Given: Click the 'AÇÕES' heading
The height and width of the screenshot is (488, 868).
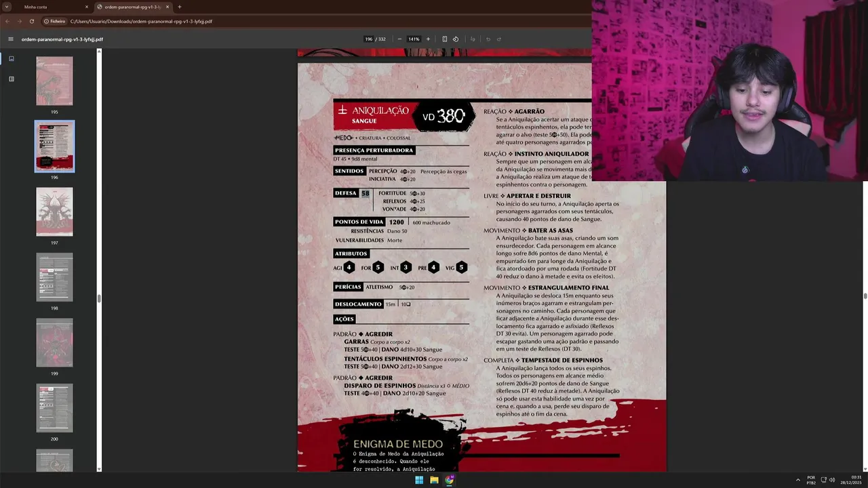Looking at the screenshot, I should click(344, 319).
